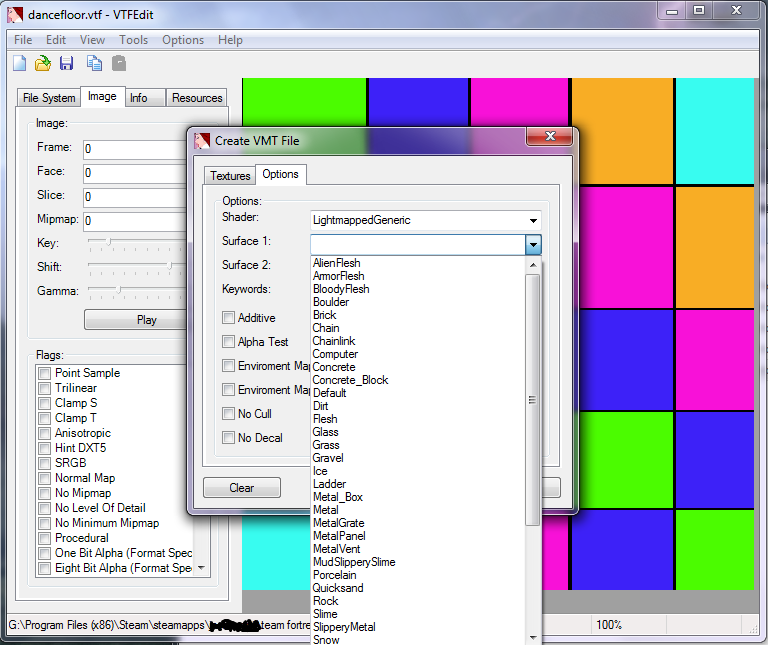Viewport: 768px width, 645px height.
Task: Click the Open folder toolbar icon
Action: [x=43, y=64]
